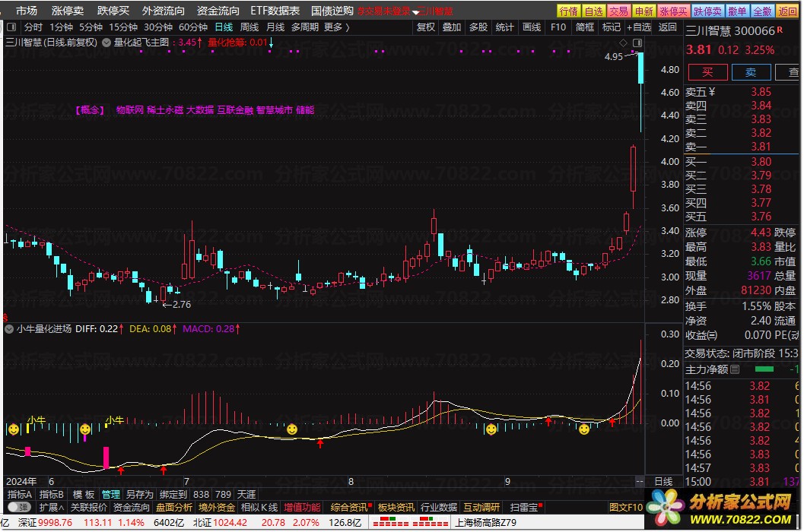Open 板块资讯 tab
This screenshot has width=804, height=532.
tap(396, 508)
